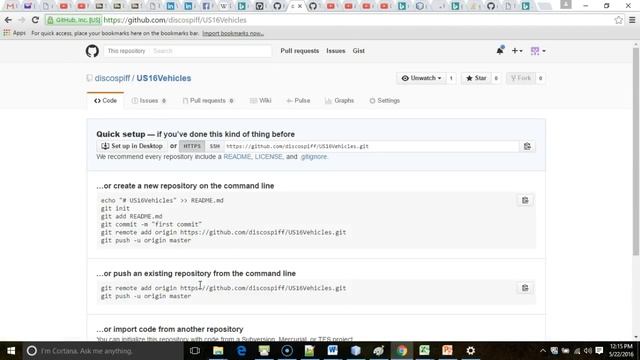The image size is (640, 360).
Task: Click the Fork button
Action: tap(521, 78)
